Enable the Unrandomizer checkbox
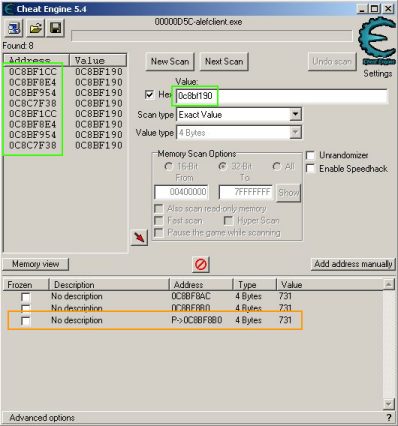This screenshot has width=398, height=426. [x=310, y=155]
